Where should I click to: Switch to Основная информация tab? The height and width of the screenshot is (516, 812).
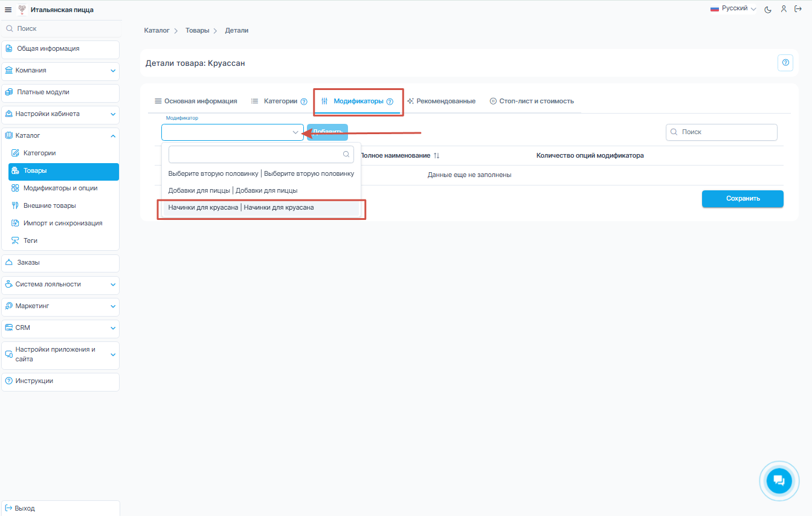[196, 101]
